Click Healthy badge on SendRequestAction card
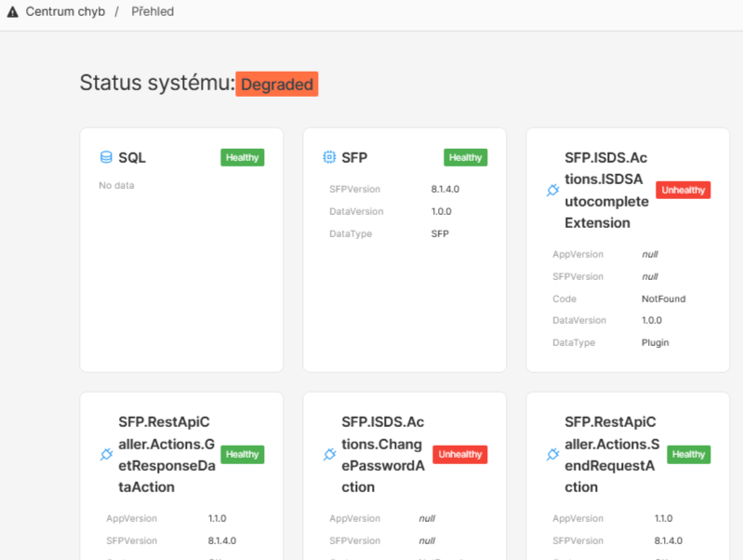 688,454
